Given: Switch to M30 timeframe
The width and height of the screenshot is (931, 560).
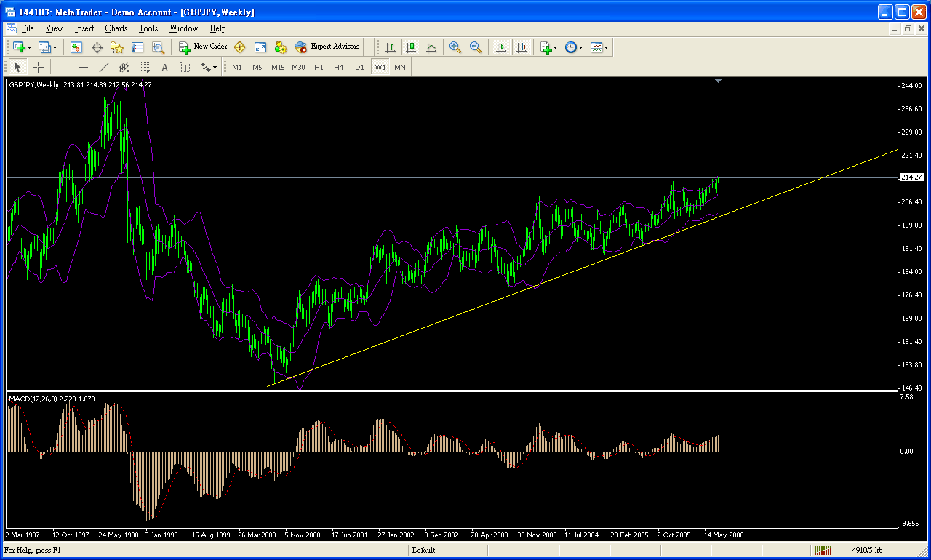Looking at the screenshot, I should pos(298,67).
